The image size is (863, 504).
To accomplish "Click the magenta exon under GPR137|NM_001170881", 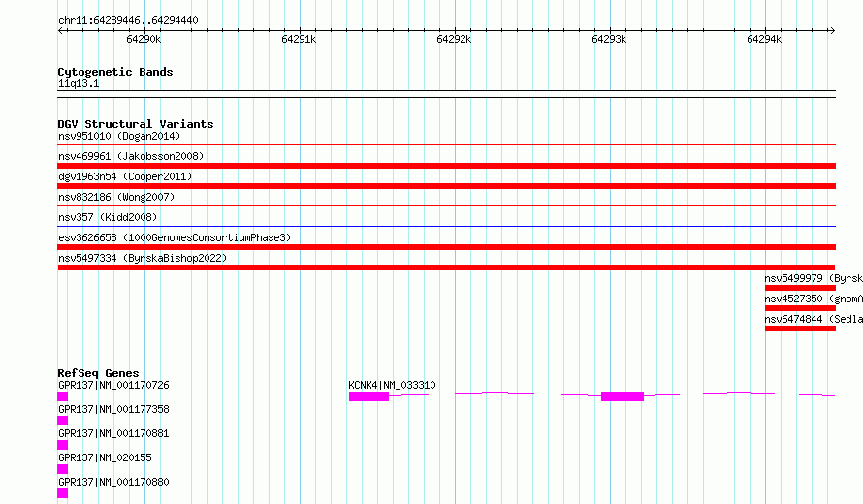I will tap(63, 445).
